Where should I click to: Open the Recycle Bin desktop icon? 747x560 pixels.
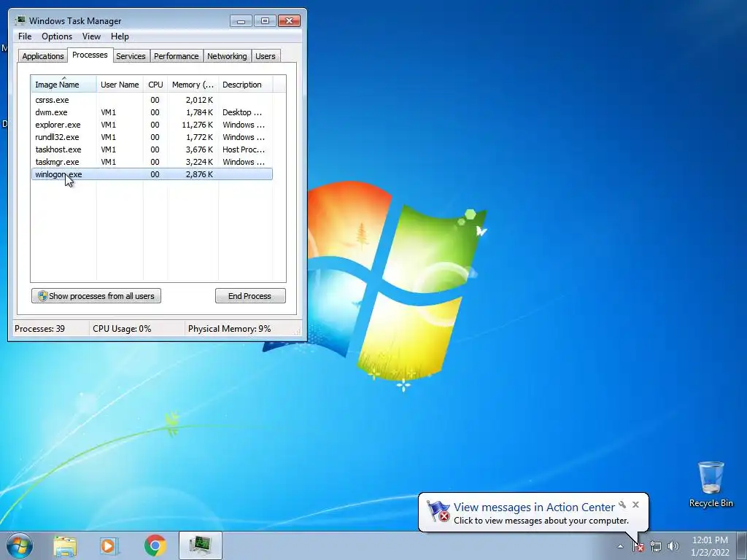711,484
